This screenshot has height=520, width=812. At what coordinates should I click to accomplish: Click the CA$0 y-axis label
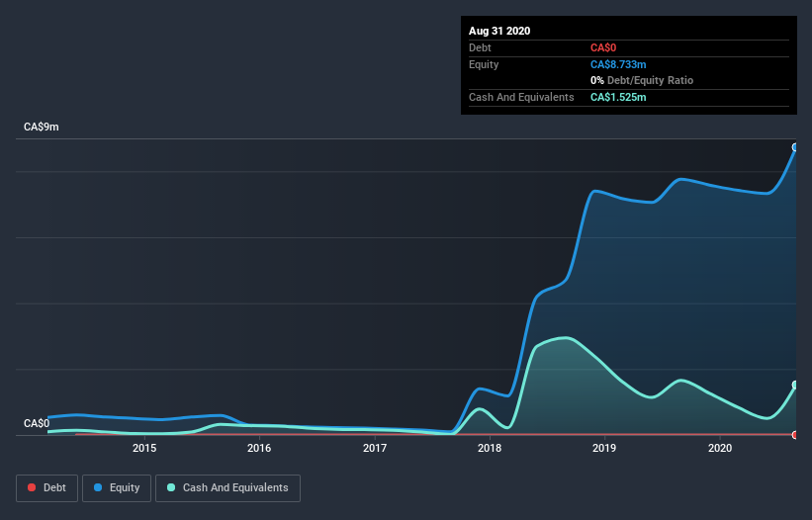tap(37, 423)
